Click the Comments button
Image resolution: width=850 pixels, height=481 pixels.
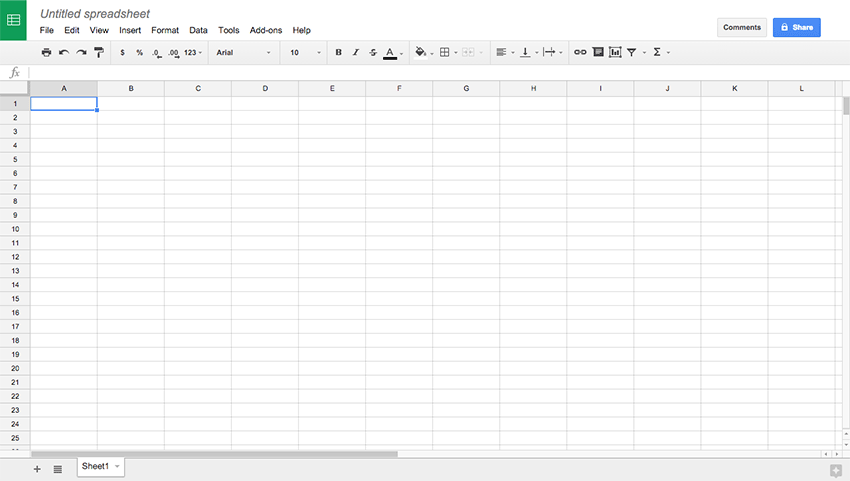pyautogui.click(x=742, y=27)
